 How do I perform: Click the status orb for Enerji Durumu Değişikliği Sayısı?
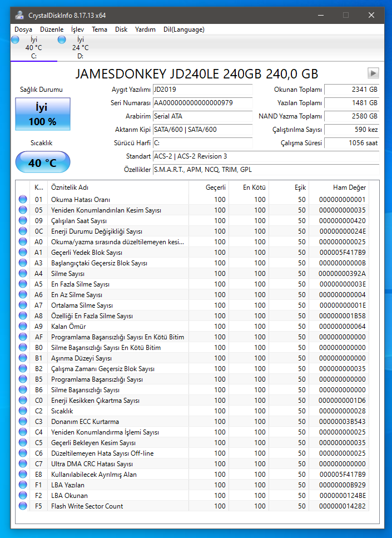point(23,231)
